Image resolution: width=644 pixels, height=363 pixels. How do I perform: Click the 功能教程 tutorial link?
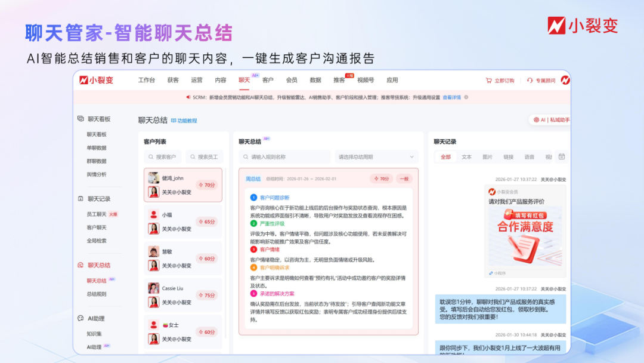point(186,119)
